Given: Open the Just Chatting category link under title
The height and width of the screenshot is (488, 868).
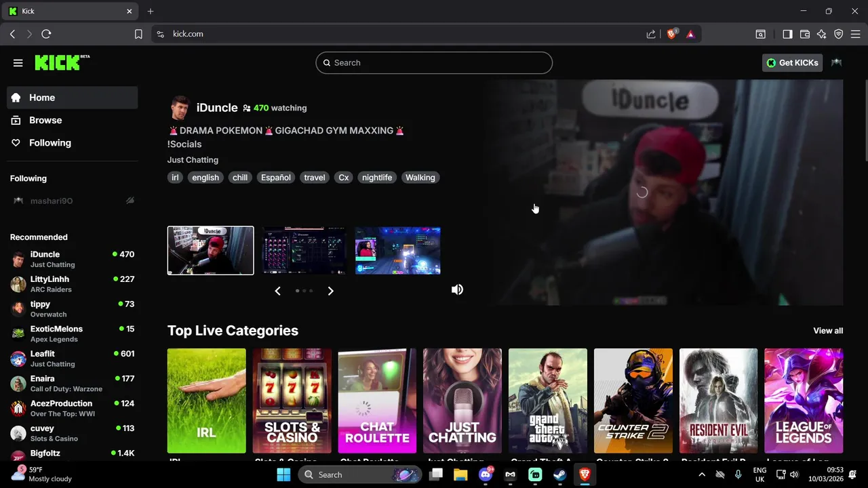Looking at the screenshot, I should tap(193, 160).
